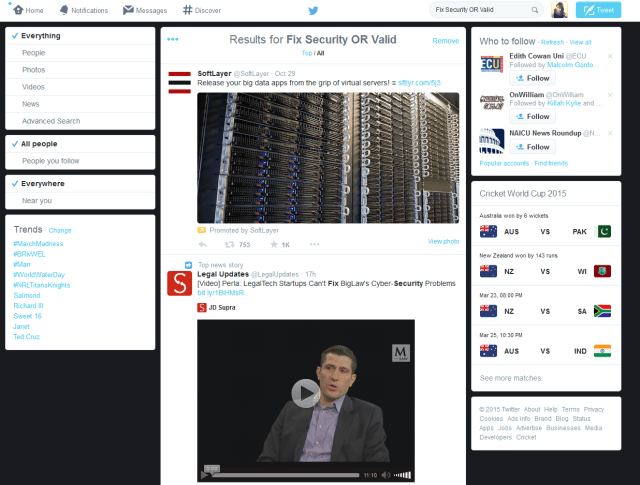Dismiss NAICU News Roundup suggestion
Screen dimensions: 640x485
coord(610,133)
